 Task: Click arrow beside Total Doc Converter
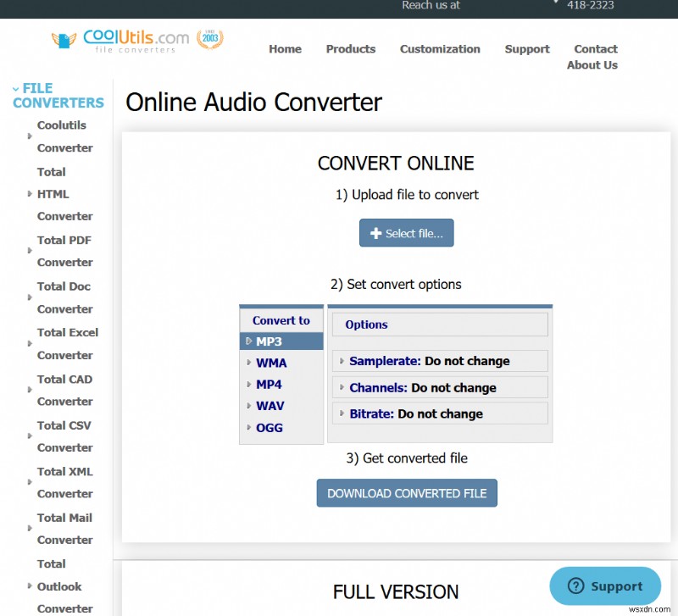pos(30,297)
